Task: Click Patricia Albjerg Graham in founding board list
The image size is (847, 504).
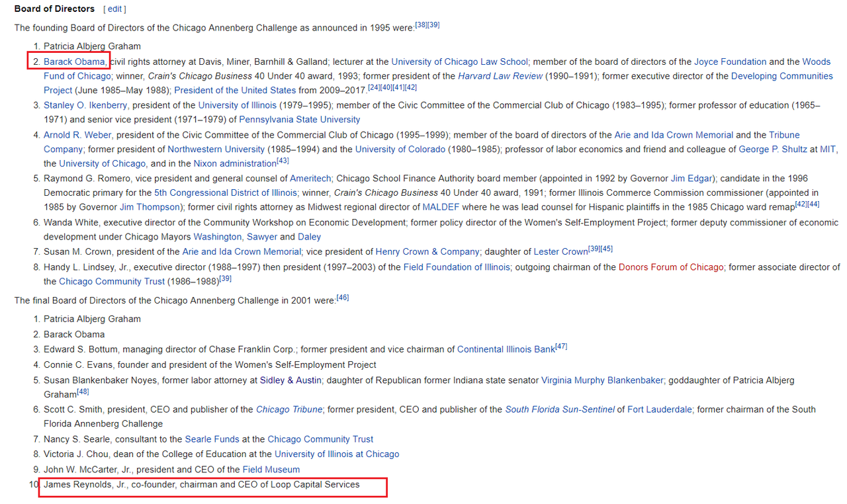Action: click(92, 46)
